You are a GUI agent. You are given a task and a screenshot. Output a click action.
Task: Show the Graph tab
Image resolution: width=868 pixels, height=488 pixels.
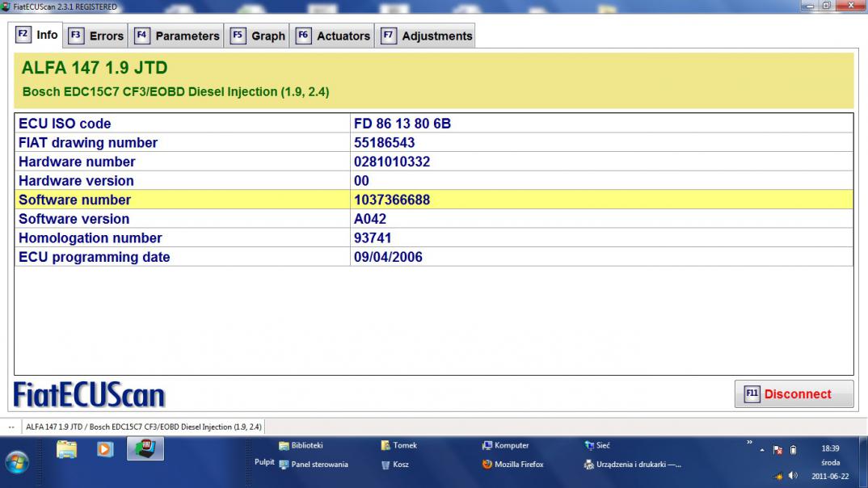point(258,36)
